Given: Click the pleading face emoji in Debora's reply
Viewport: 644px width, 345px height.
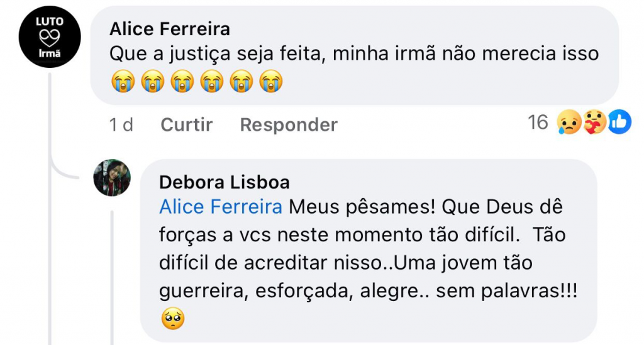Looking at the screenshot, I should [172, 320].
